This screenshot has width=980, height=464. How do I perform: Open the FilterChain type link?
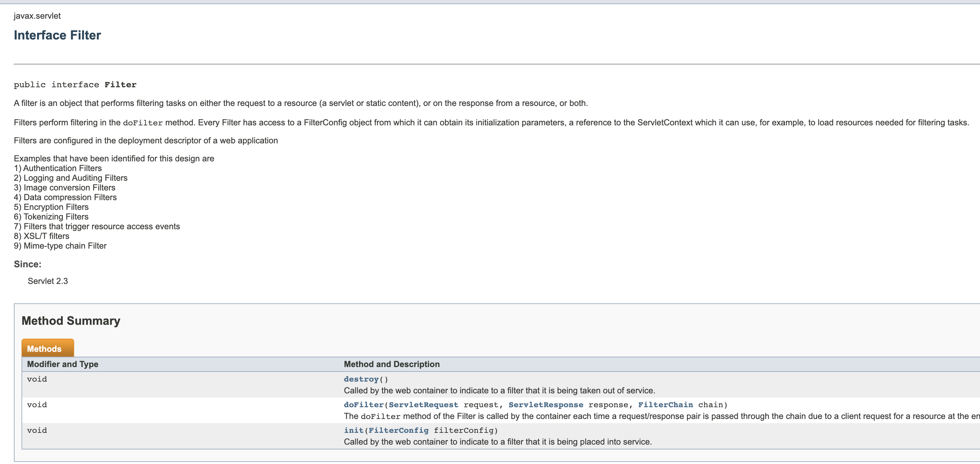(666, 405)
